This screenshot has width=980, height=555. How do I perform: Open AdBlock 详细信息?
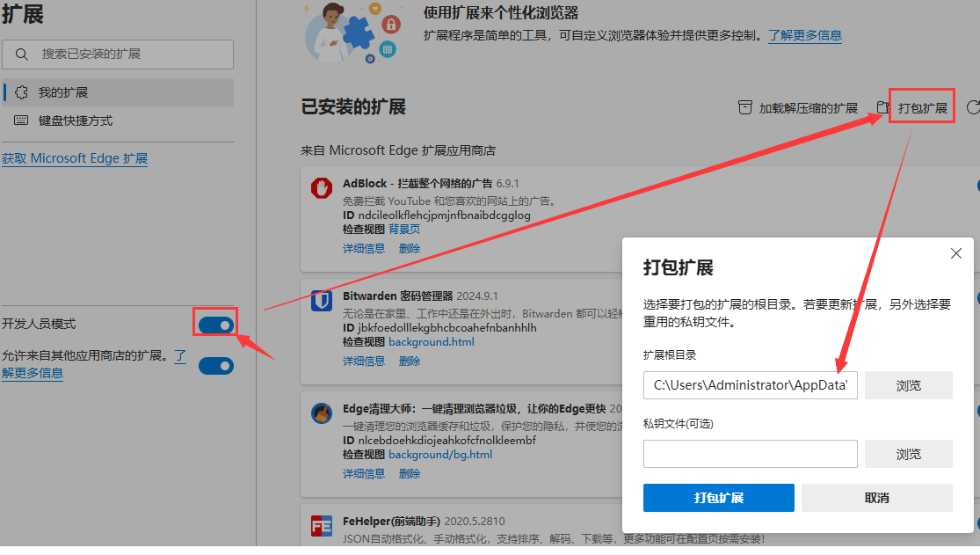pyautogui.click(x=364, y=248)
